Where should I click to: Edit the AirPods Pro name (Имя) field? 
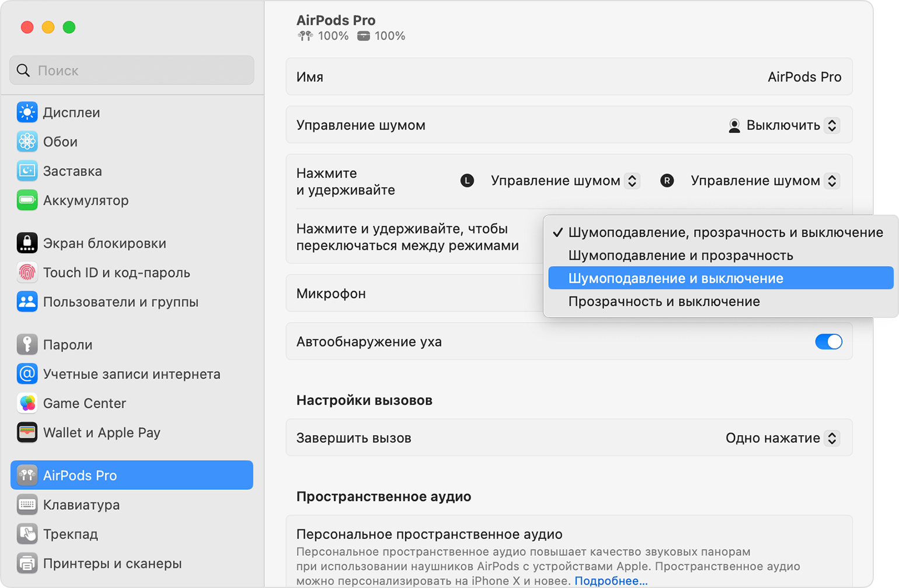(x=804, y=77)
